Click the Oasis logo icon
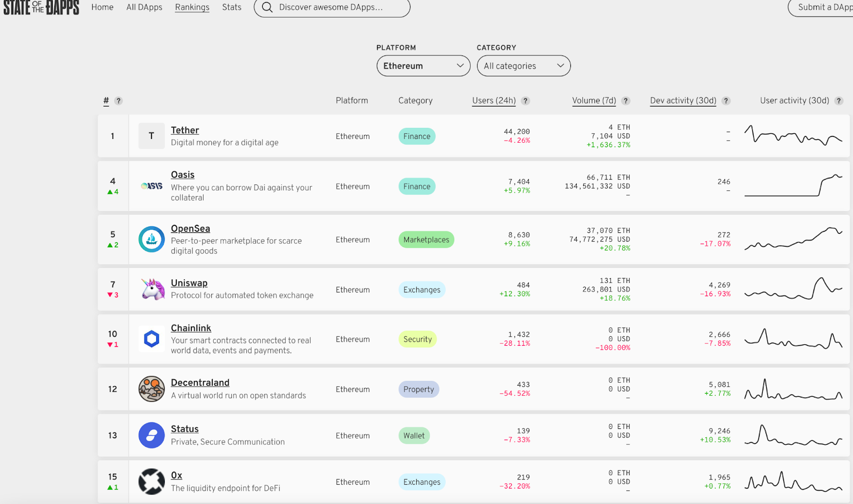Screen dimensions: 853x504 [x=151, y=186]
